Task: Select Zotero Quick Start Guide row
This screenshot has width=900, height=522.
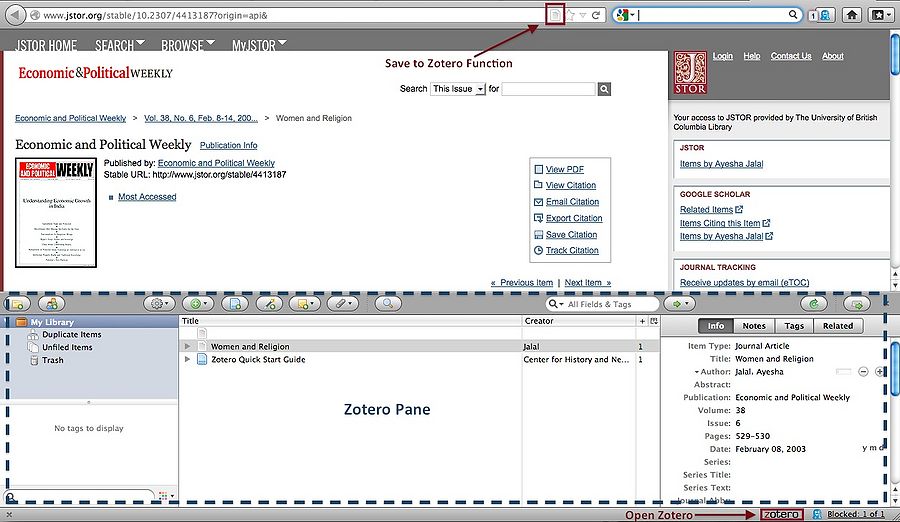Action: (x=419, y=359)
